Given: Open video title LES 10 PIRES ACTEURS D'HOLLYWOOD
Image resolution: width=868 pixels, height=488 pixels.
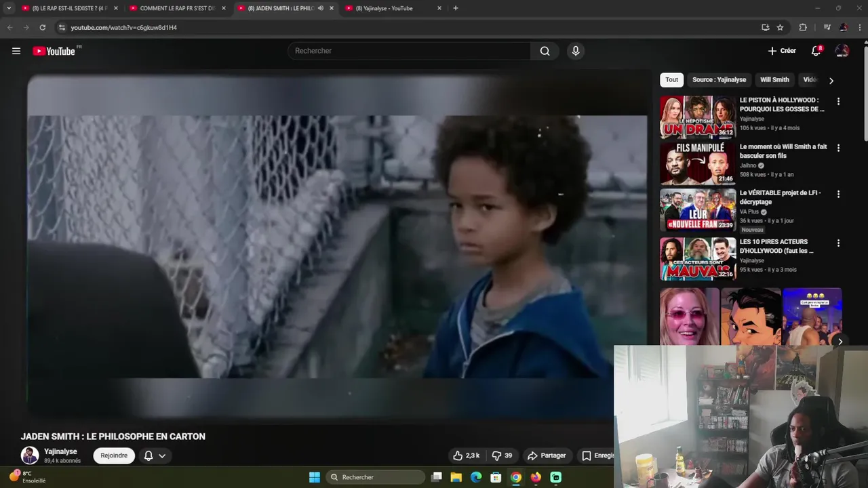Looking at the screenshot, I should tap(776, 246).
